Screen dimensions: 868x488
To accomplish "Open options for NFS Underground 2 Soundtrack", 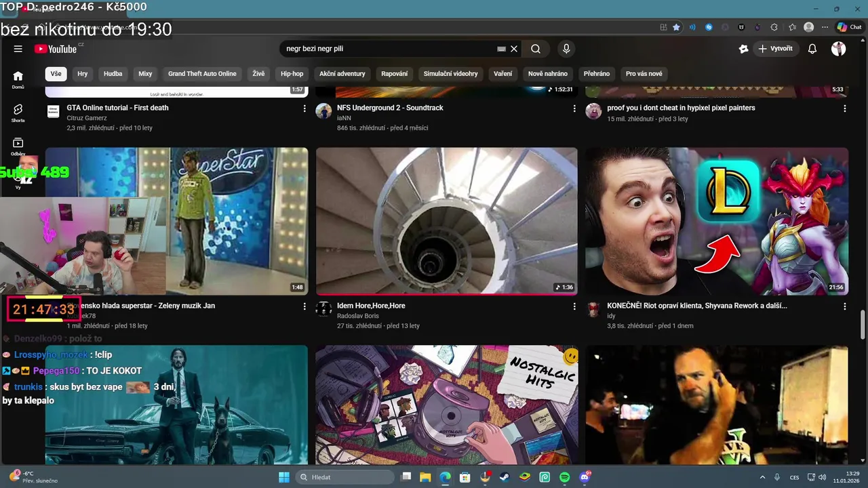I will click(x=574, y=108).
